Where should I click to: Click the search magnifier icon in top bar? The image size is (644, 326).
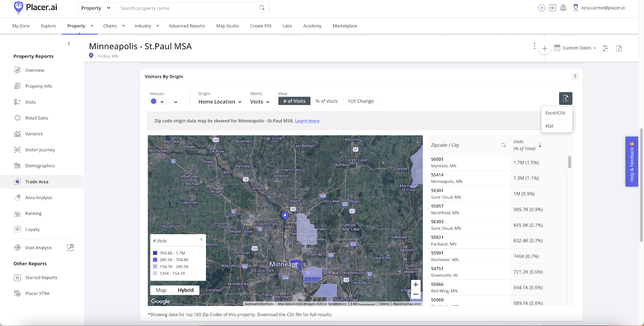click(262, 8)
